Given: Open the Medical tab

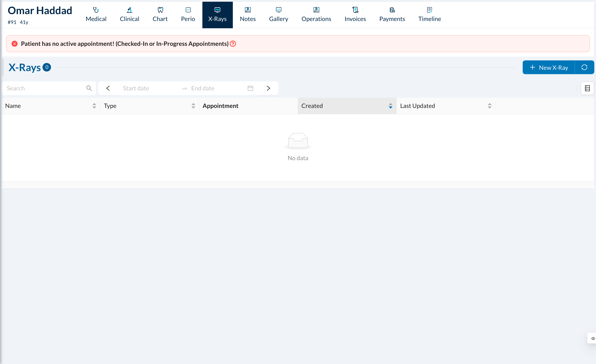Looking at the screenshot, I should point(96,15).
